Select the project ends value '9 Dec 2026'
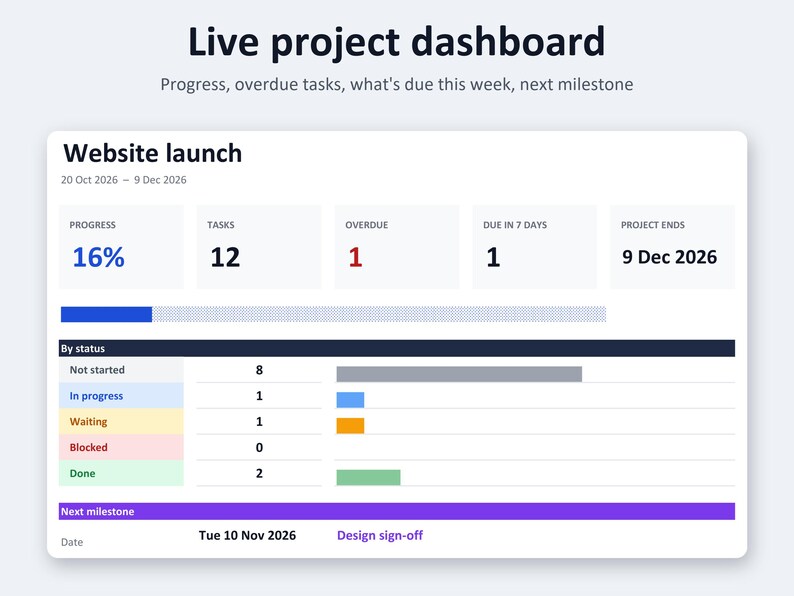794x596 pixels. pos(669,257)
